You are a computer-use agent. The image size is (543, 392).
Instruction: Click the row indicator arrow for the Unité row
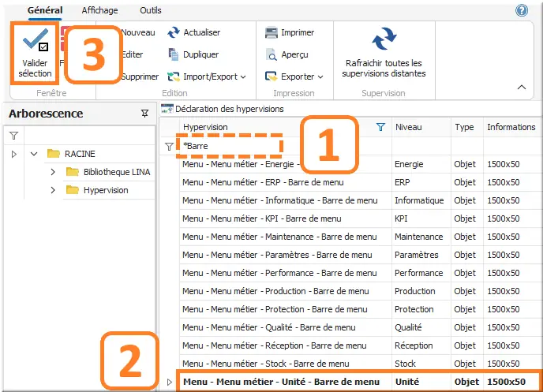pos(170,382)
